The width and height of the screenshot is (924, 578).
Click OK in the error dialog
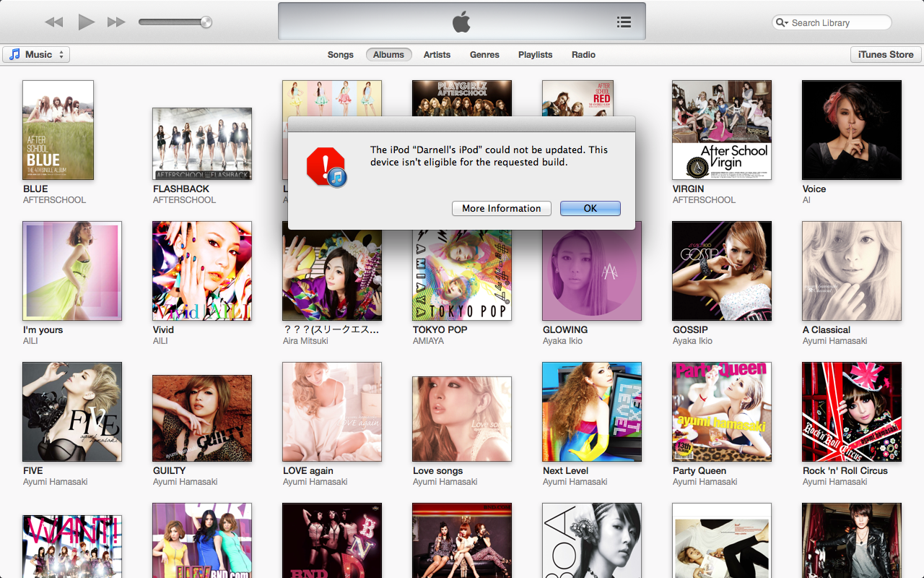590,208
